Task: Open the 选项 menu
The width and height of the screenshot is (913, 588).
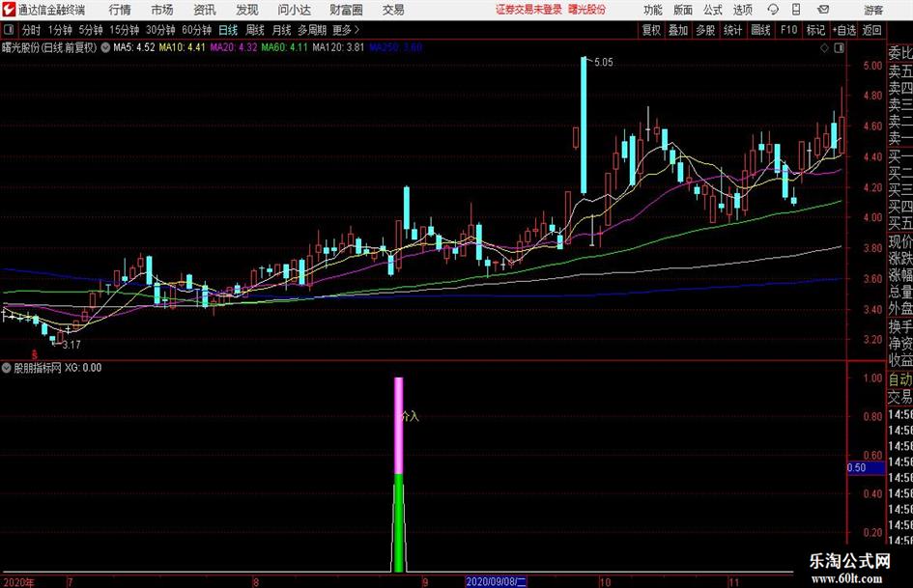Action: click(x=742, y=10)
